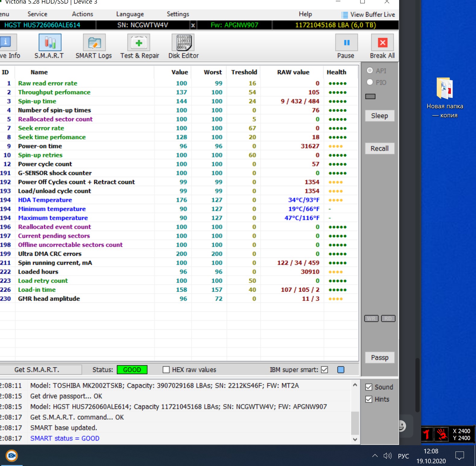Click the blue square color indicator
This screenshot has height=466, width=476.
pos(341,370)
